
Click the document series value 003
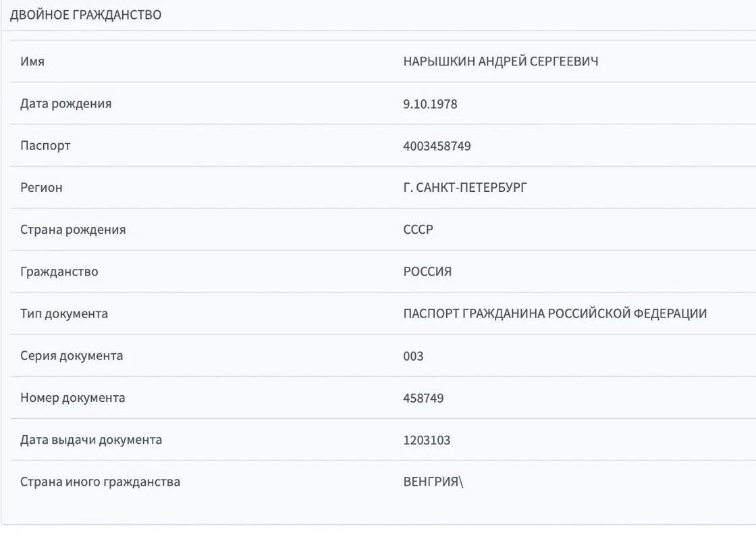(413, 356)
